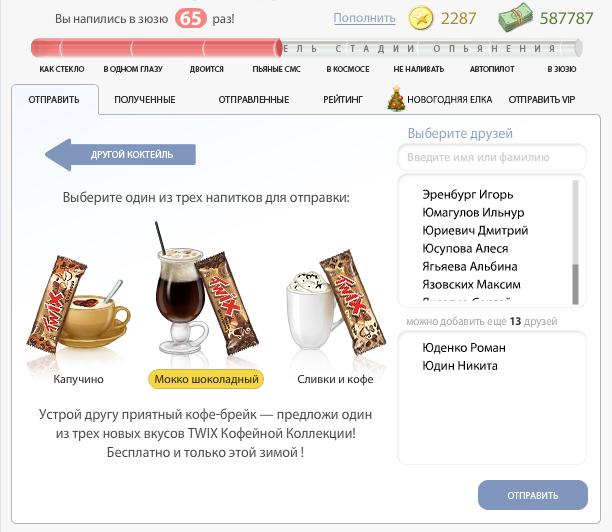Image resolution: width=612 pixels, height=532 pixels.
Task: Click the intoxication stage progress bar
Action: (x=307, y=48)
